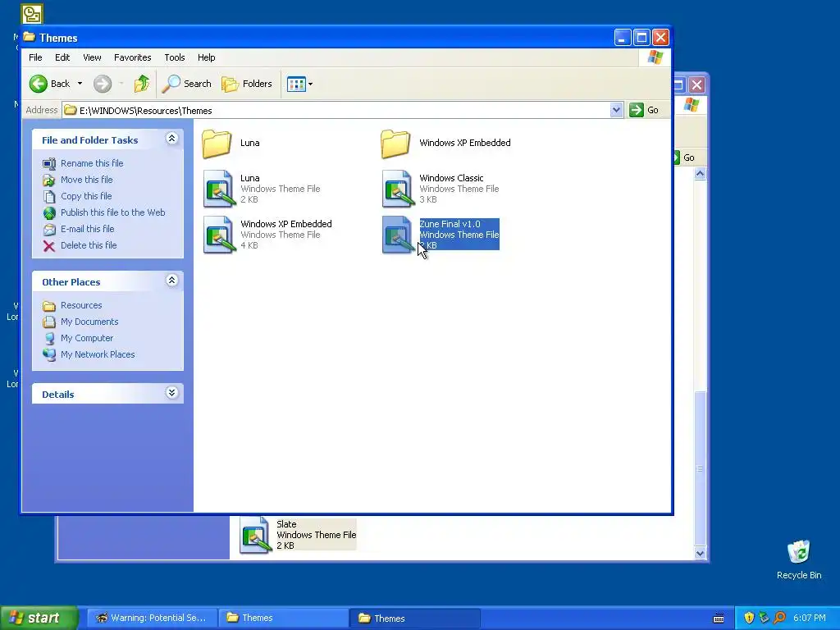Select the Windows XP Embedded theme file icon
The height and width of the screenshot is (630, 840).
219,234
